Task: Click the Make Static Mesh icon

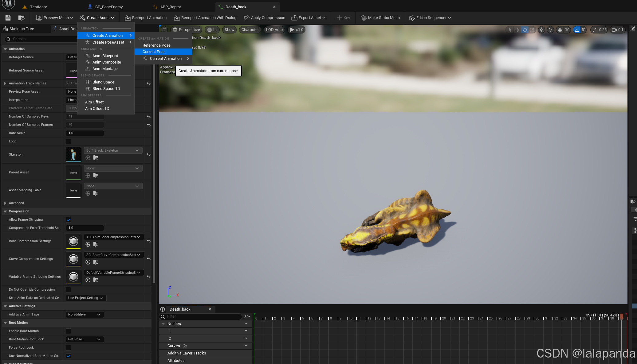Action: click(x=364, y=18)
